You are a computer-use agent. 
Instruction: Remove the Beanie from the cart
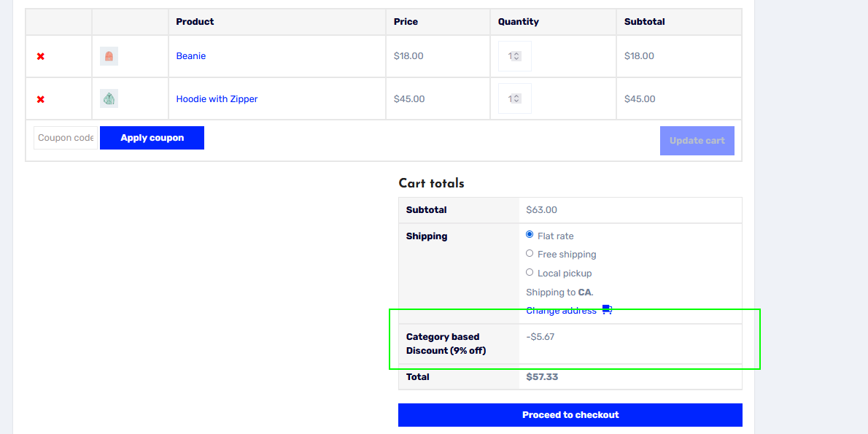point(40,55)
